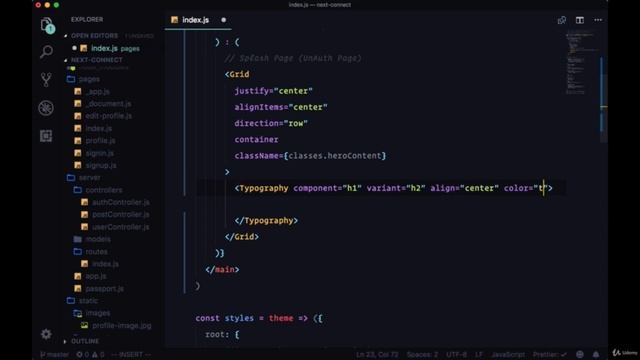Open the Debug view in the activity bar
Viewport: 640px width, 360px height.
coord(46,108)
